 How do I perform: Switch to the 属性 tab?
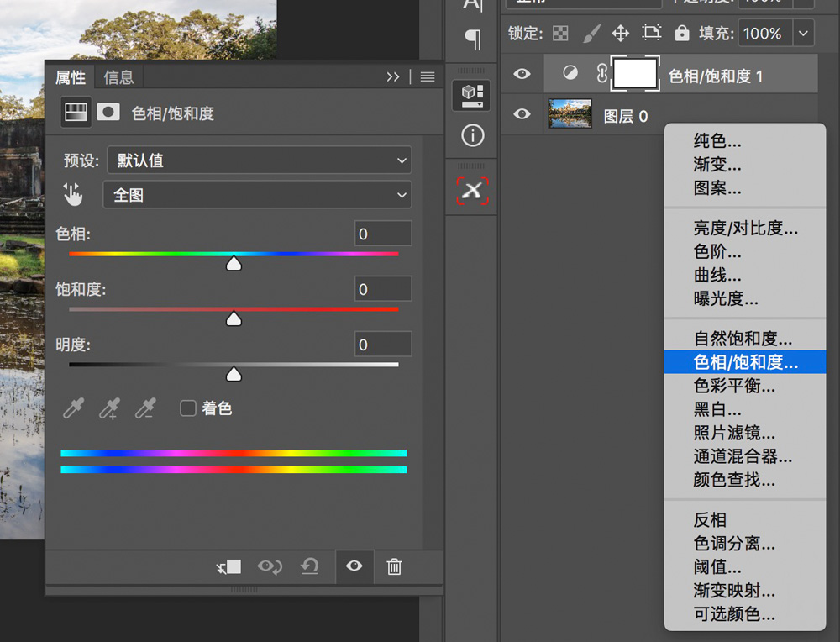[x=71, y=77]
